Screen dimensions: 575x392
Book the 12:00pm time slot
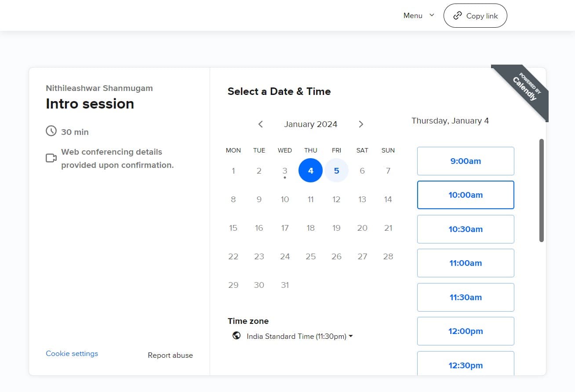465,331
